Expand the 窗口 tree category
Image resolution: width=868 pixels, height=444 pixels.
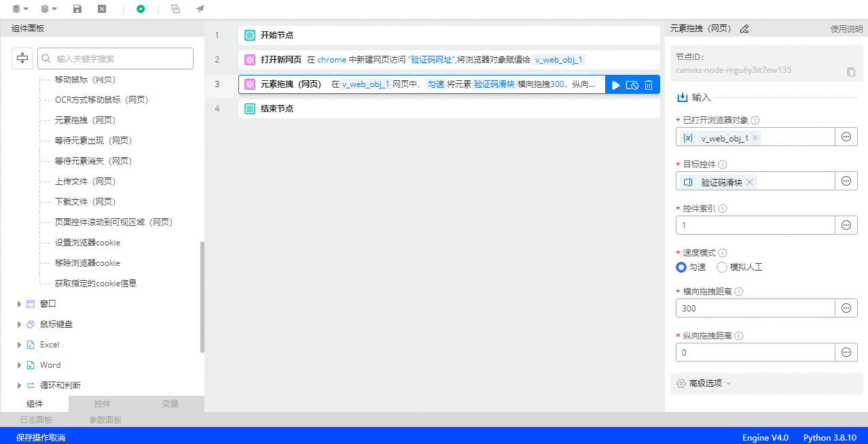click(19, 304)
